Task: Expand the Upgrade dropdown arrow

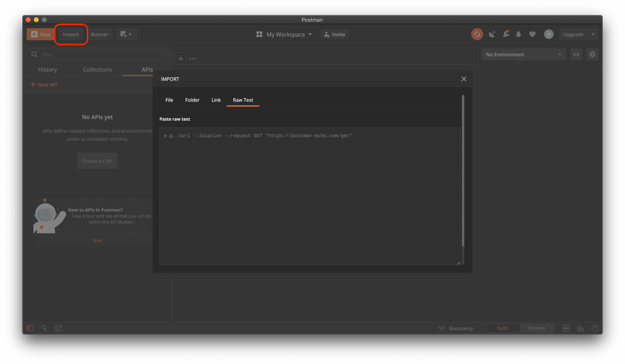Action: pos(593,34)
